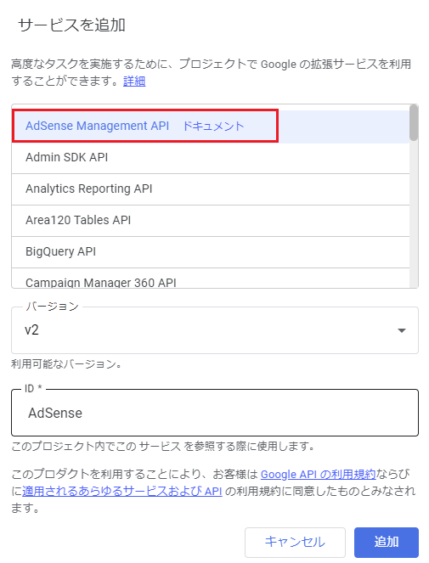Select Campaign Manager 360 API

[211, 279]
